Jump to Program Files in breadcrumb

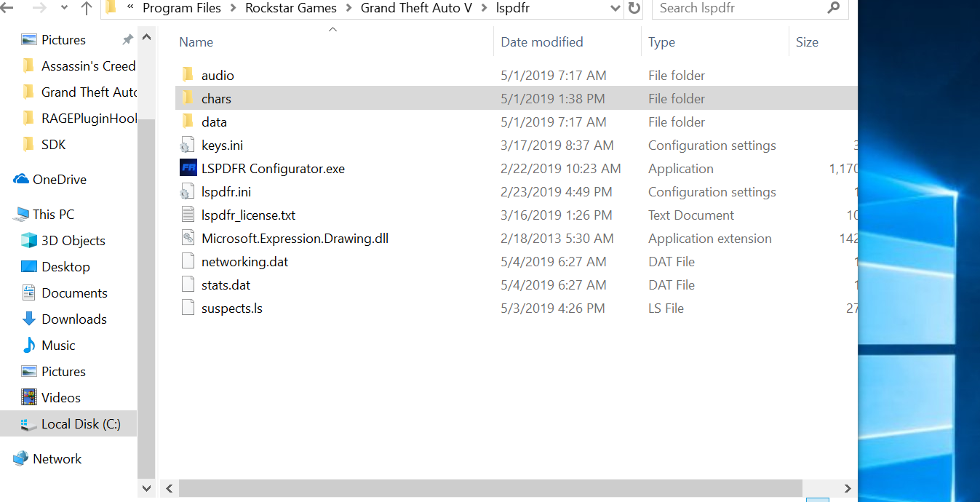coord(183,9)
